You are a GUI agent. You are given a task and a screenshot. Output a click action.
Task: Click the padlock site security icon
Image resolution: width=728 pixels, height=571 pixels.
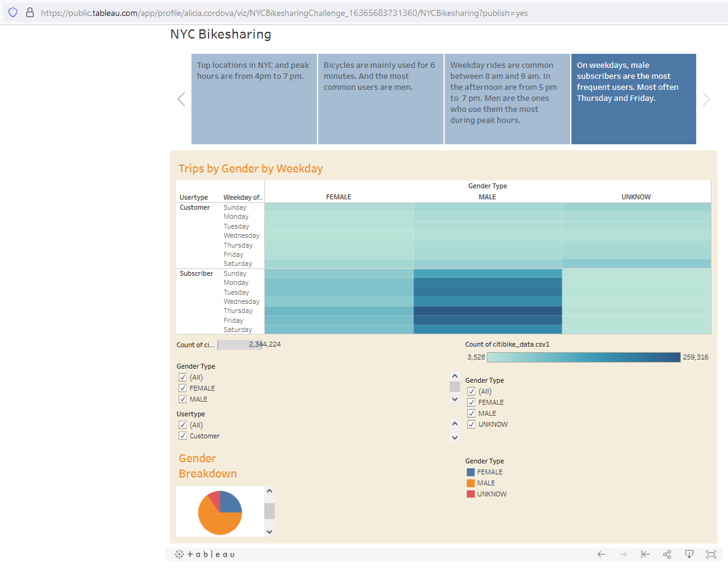[x=30, y=12]
